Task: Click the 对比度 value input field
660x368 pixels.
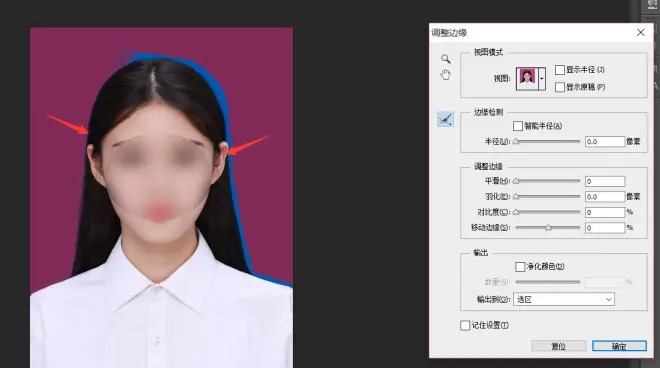Action: [x=605, y=212]
